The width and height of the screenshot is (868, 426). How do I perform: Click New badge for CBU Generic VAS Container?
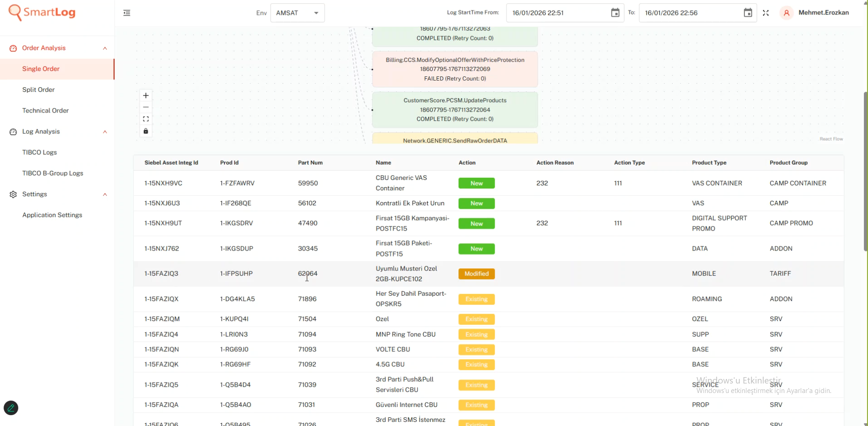click(x=477, y=183)
